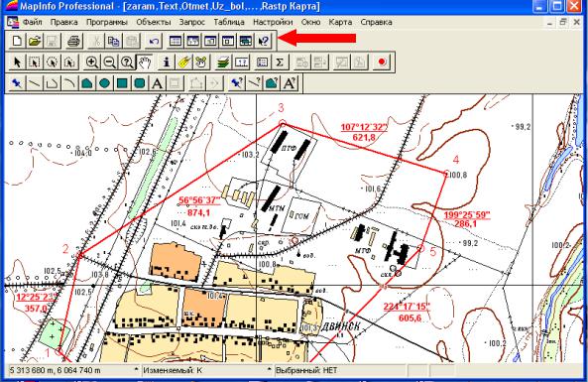Image resolution: width=588 pixels, height=382 pixels.
Task: Select the yellow Label tool
Action: 183,62
